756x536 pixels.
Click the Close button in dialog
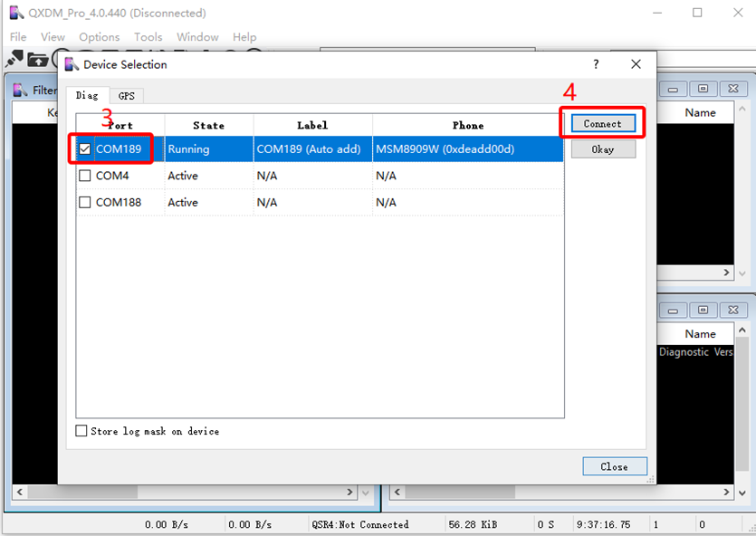(614, 466)
